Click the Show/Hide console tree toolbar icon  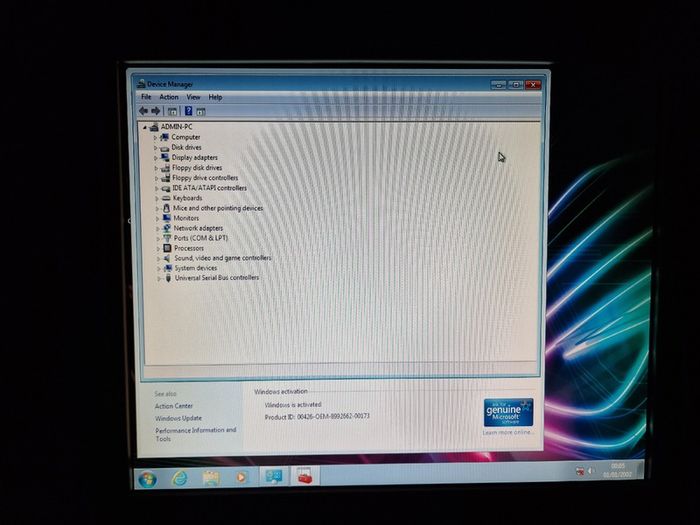172,111
